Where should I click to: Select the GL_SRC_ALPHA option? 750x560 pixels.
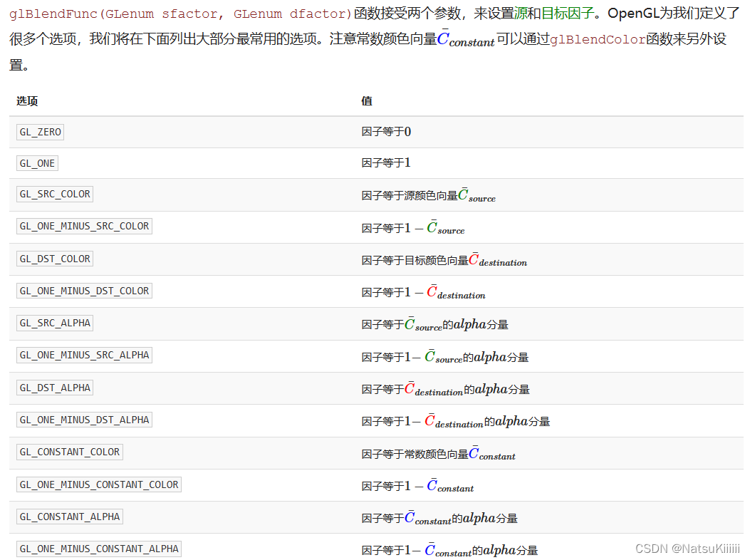(x=54, y=322)
